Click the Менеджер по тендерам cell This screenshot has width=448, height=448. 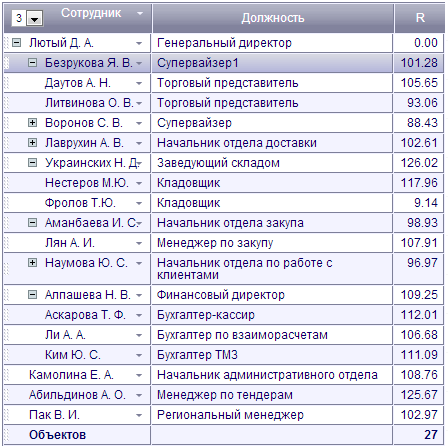tap(272, 395)
